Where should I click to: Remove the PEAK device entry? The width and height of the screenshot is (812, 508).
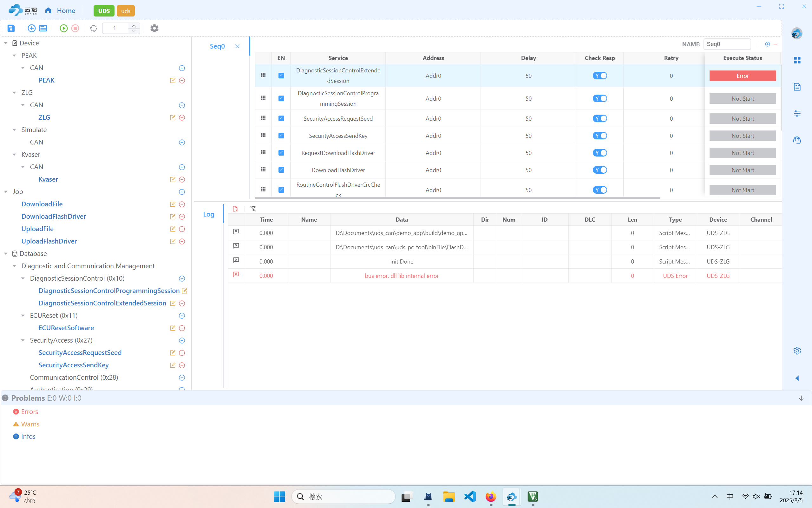click(x=182, y=80)
